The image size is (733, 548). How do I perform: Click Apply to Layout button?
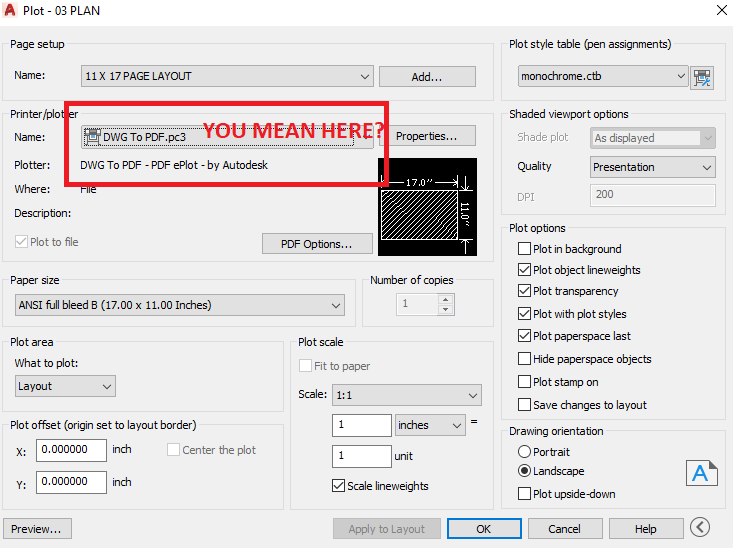[x=387, y=529]
